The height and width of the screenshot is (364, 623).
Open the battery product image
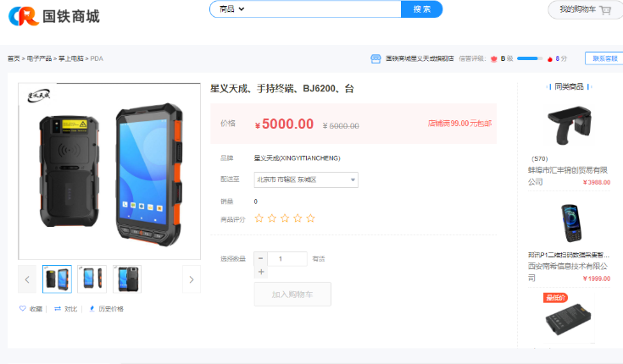click(568, 318)
